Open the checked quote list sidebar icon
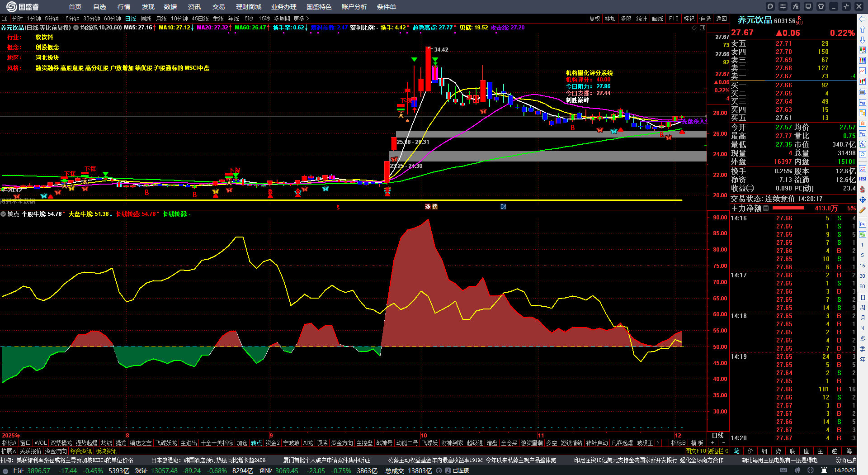This screenshot has width=868, height=475. [x=863, y=50]
